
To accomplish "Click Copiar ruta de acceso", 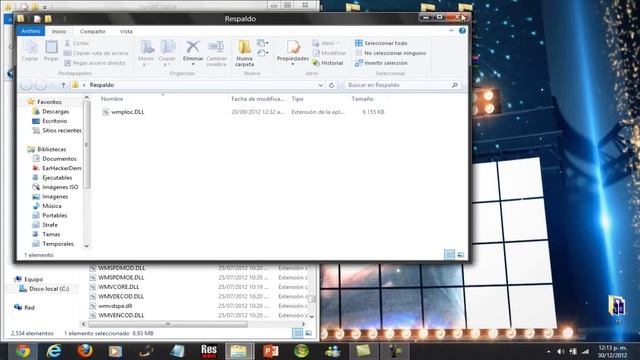I will click(x=96, y=53).
